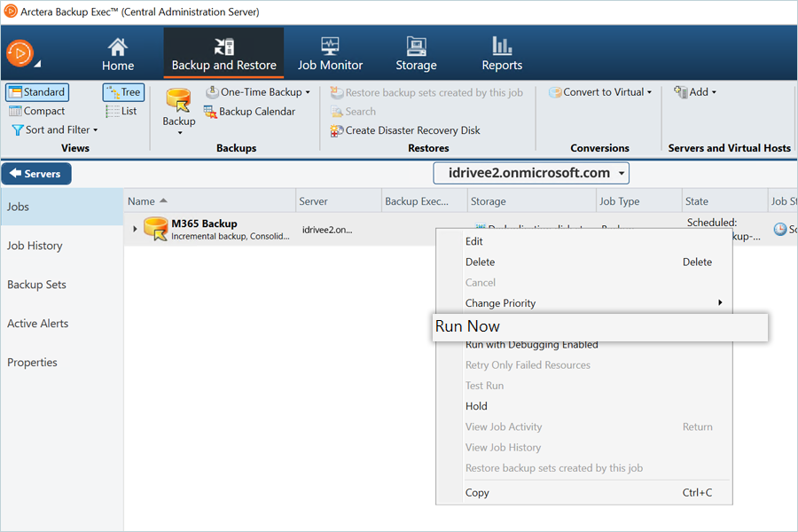Expand the M365 Backup job row
The width and height of the screenshot is (798, 532).
point(135,230)
